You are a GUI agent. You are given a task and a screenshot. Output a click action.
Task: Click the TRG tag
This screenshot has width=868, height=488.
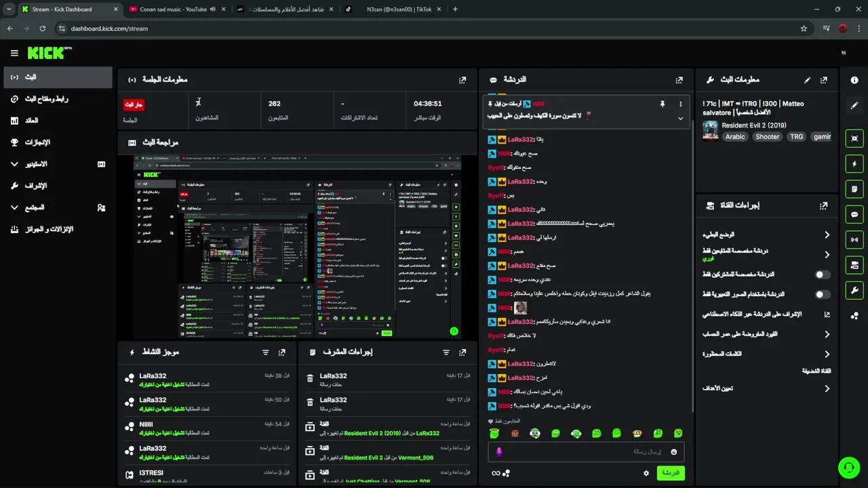[796, 137]
